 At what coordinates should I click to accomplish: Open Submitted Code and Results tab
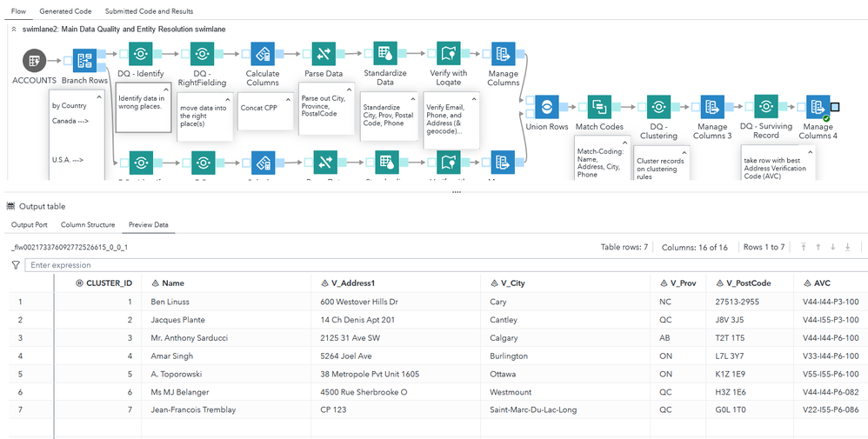click(x=149, y=11)
